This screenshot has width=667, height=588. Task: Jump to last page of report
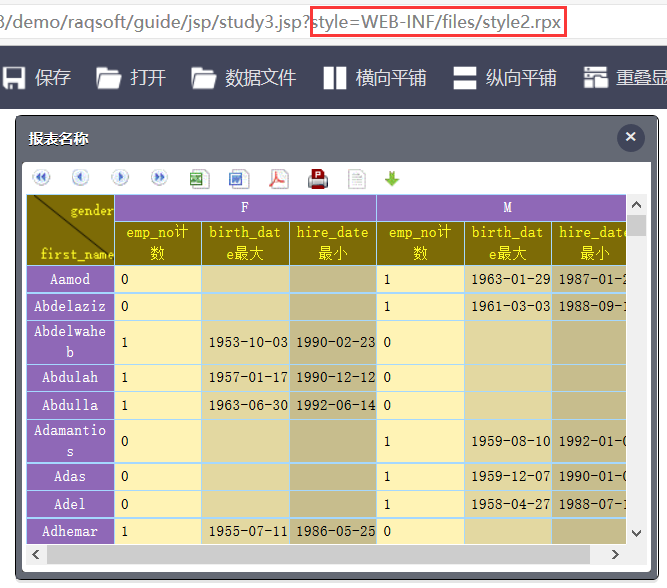tap(159, 178)
